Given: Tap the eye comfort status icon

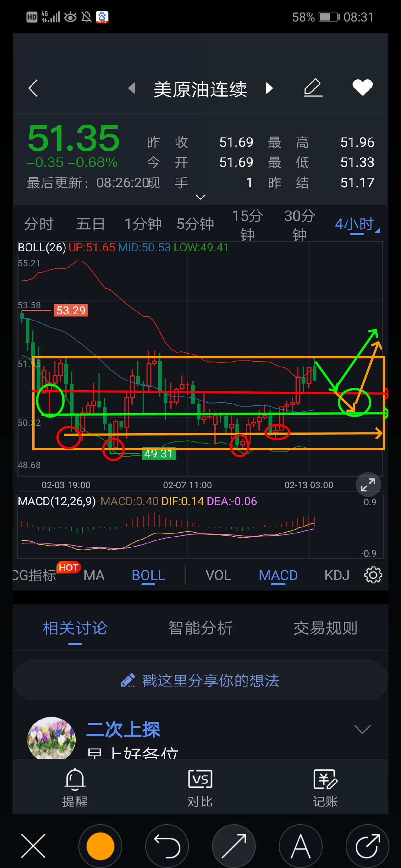Looking at the screenshot, I should click(x=70, y=17).
